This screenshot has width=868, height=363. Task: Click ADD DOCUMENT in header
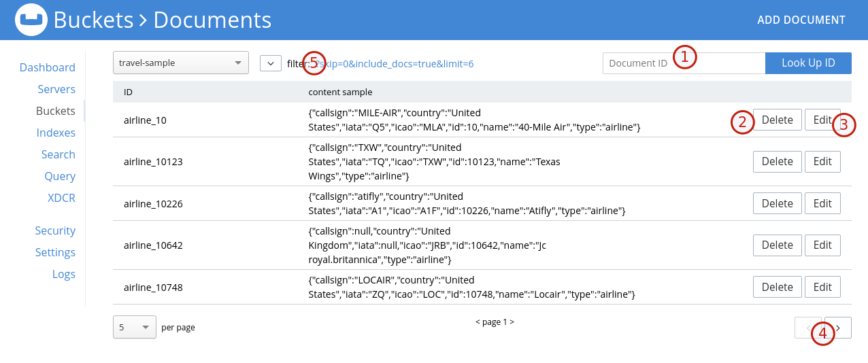pyautogui.click(x=801, y=20)
